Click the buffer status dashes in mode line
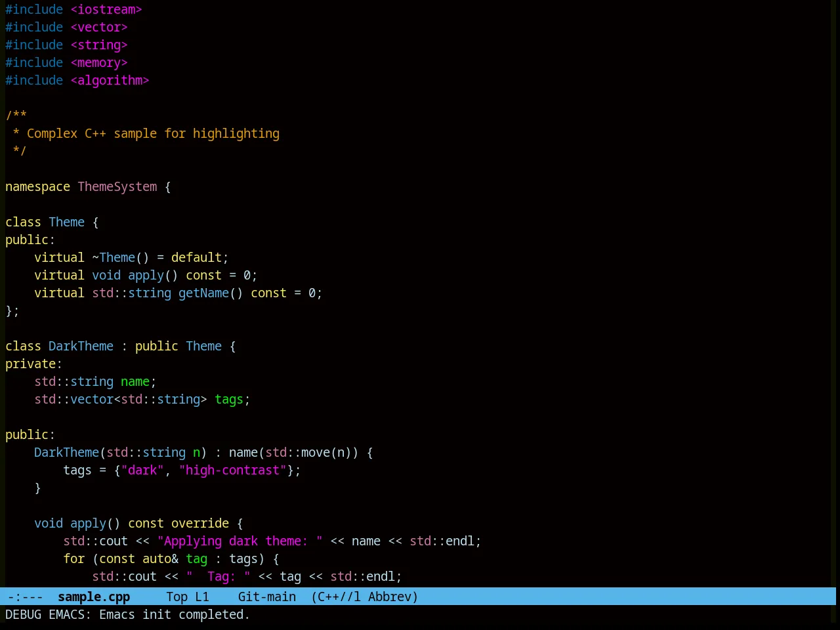840x630 pixels. click(x=25, y=597)
